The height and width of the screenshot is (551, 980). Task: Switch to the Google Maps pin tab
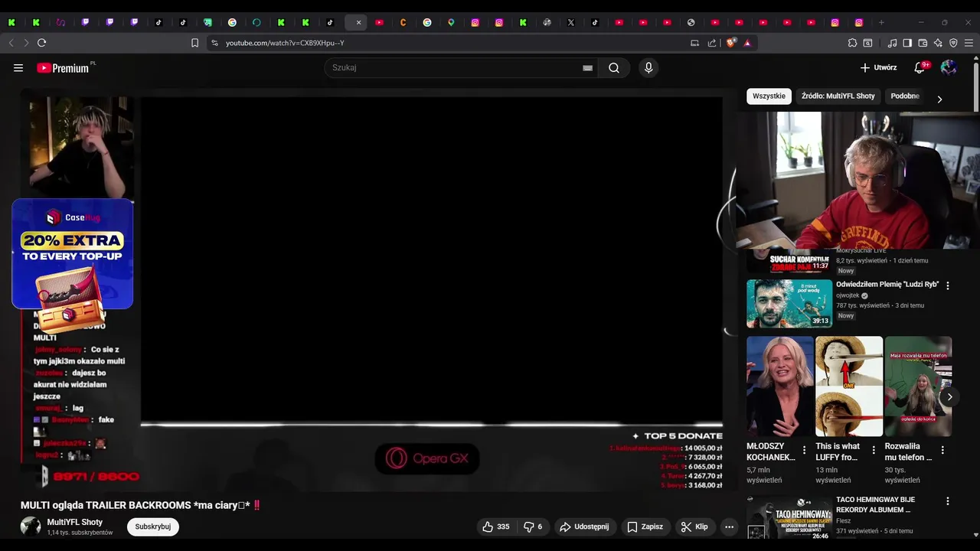451,22
